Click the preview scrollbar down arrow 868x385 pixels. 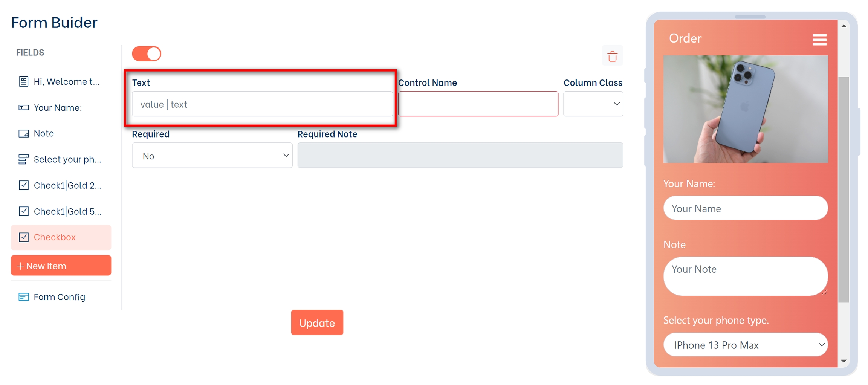[844, 361]
